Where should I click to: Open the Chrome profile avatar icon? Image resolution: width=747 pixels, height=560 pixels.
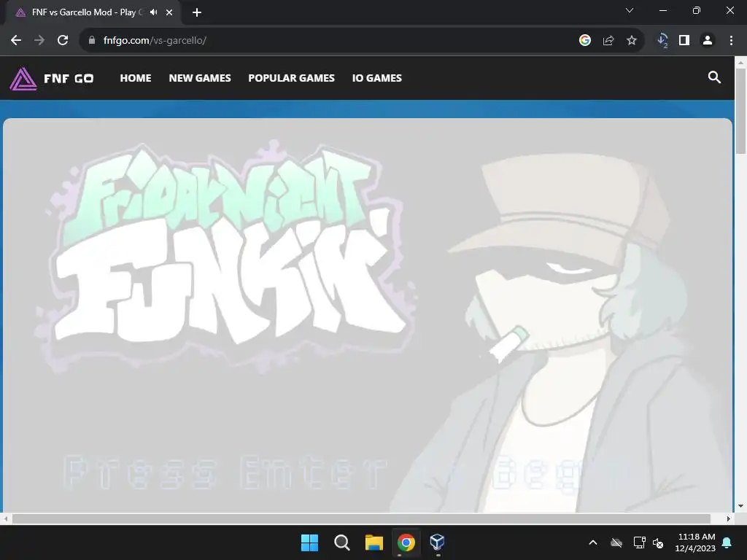click(708, 41)
